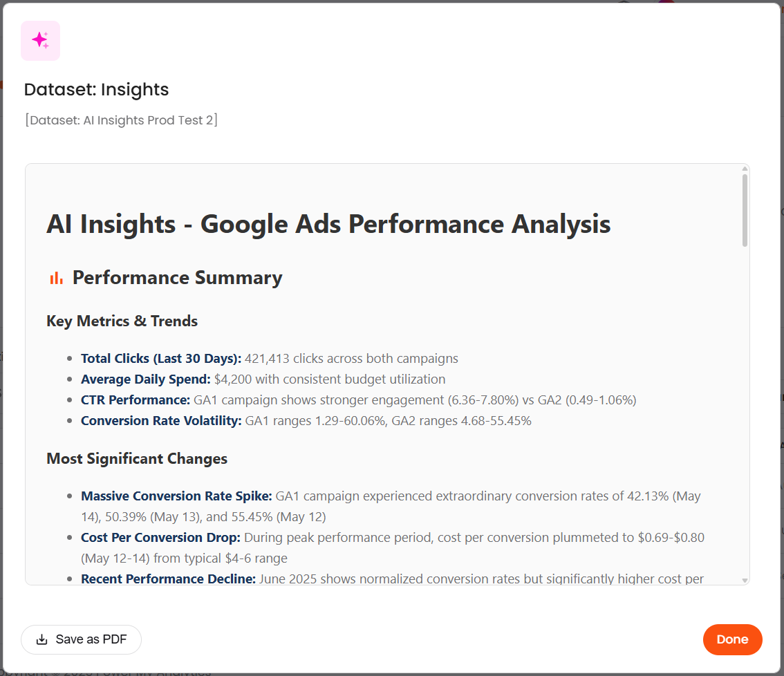Click the Cost Per Conversion Drop label
The image size is (784, 676).
[160, 537]
